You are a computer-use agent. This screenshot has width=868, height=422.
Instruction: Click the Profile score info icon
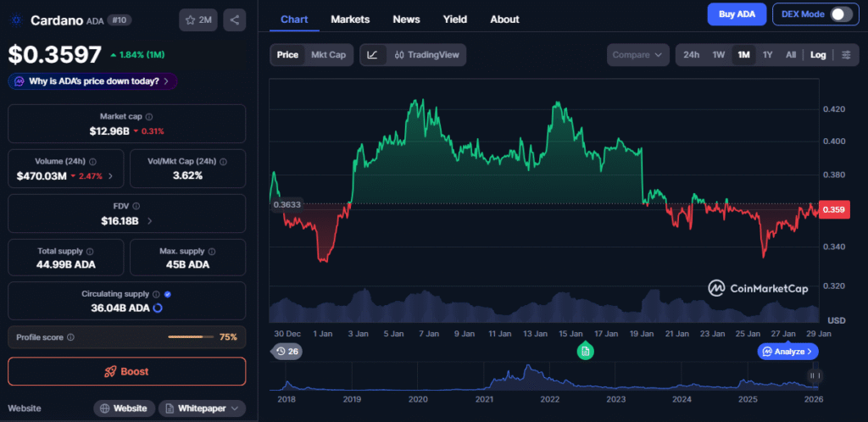click(70, 337)
